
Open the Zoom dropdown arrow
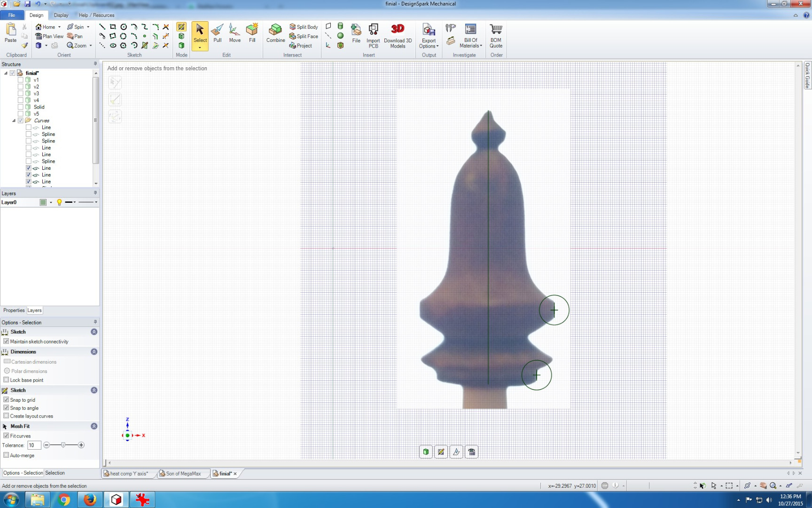90,46
